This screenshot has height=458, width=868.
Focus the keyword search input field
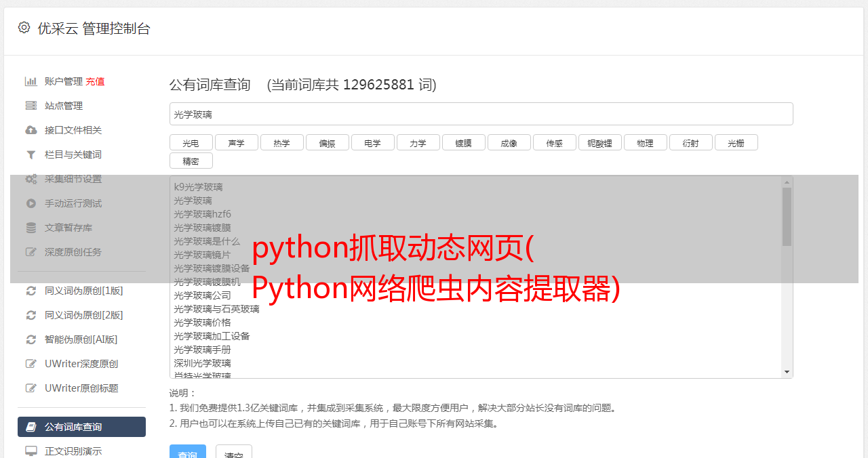481,114
